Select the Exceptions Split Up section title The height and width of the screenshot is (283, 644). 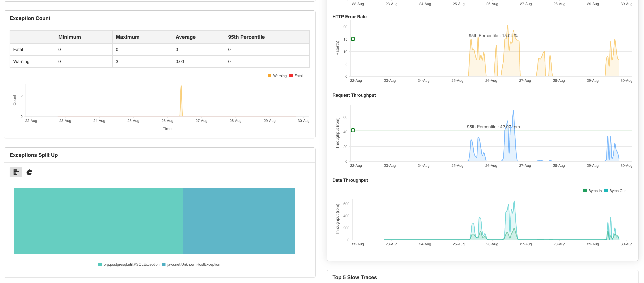point(33,155)
